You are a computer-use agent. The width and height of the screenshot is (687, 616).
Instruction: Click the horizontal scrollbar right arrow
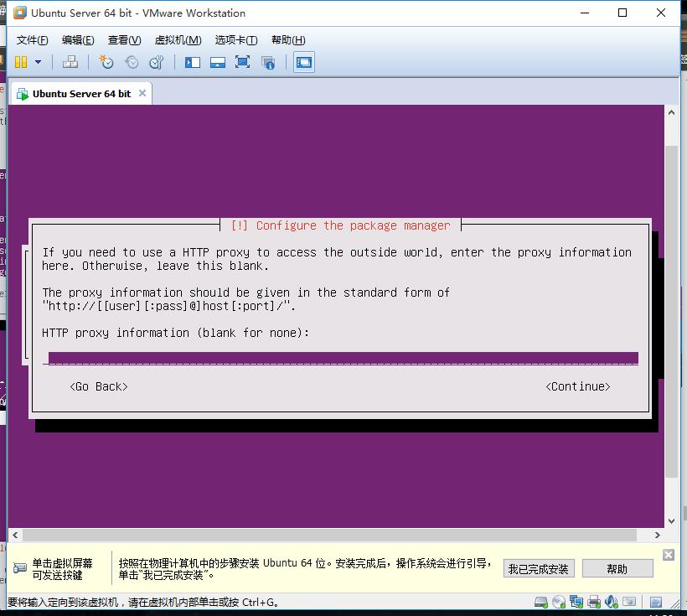[657, 535]
